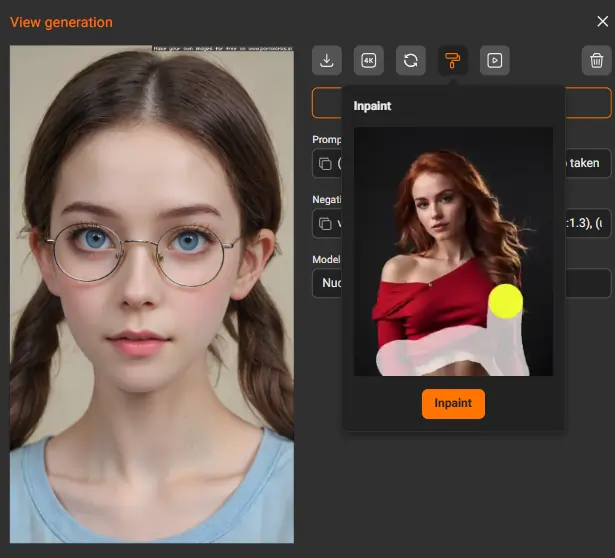Toggle the Inpaint paint roller tool
Screen dimensions: 615x558
(453, 60)
